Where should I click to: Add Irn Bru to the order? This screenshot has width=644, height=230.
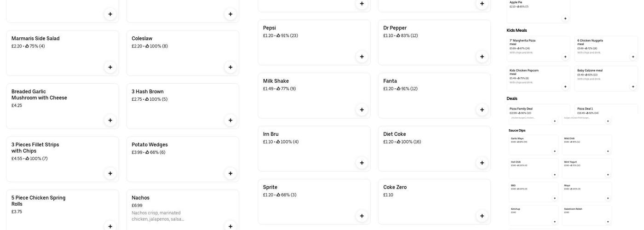coord(362,163)
